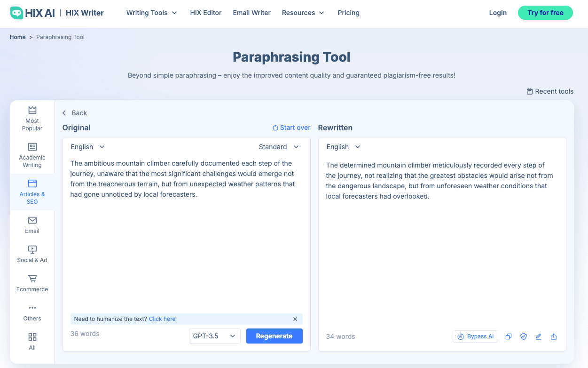Edit rewritten text with pencil icon

click(x=538, y=336)
